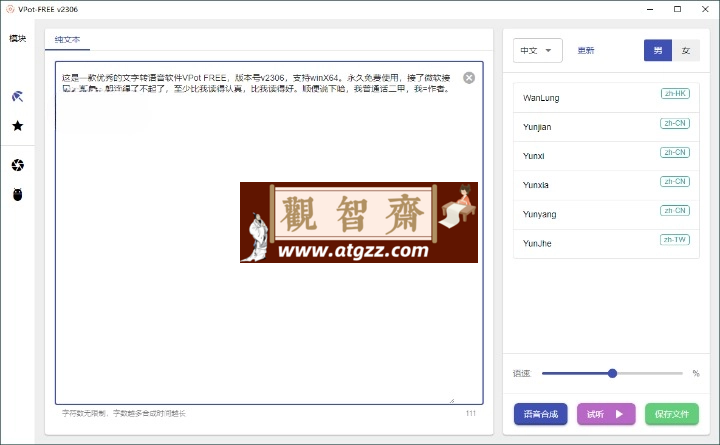This screenshot has width=720, height=445.
Task: Click the 试听 preview play button
Action: [606, 414]
